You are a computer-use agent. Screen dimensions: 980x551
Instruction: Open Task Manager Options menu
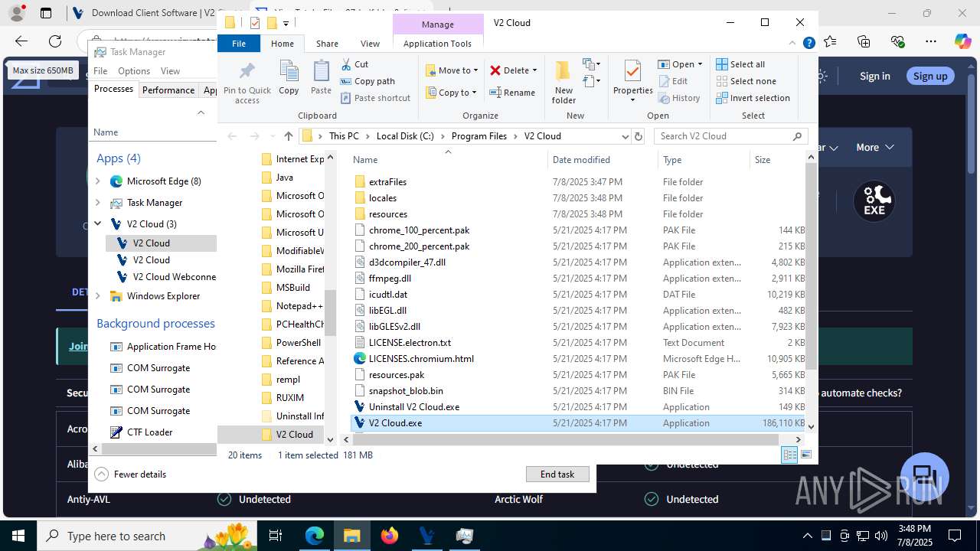[134, 71]
